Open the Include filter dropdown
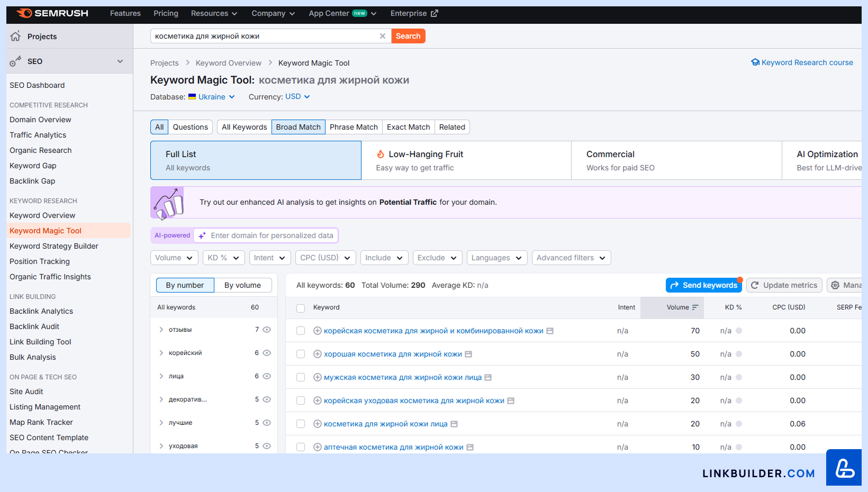This screenshot has width=868, height=492. pos(384,258)
